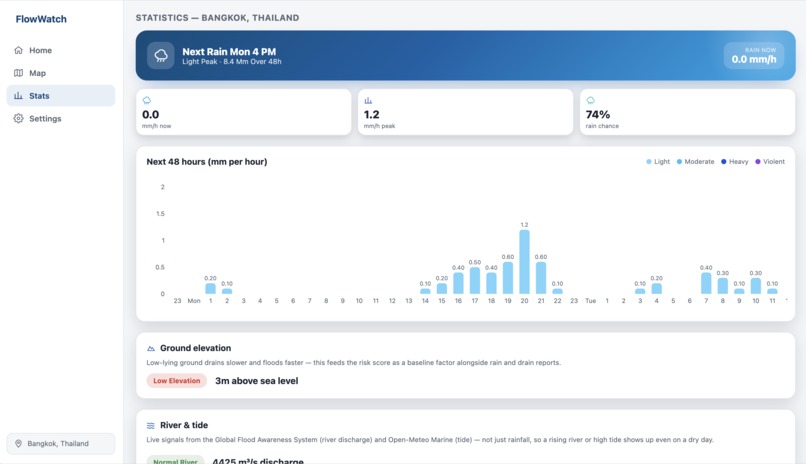Viewport: 806px width, 464px height.
Task: Click the Map icon in sidebar
Action: pyautogui.click(x=19, y=73)
